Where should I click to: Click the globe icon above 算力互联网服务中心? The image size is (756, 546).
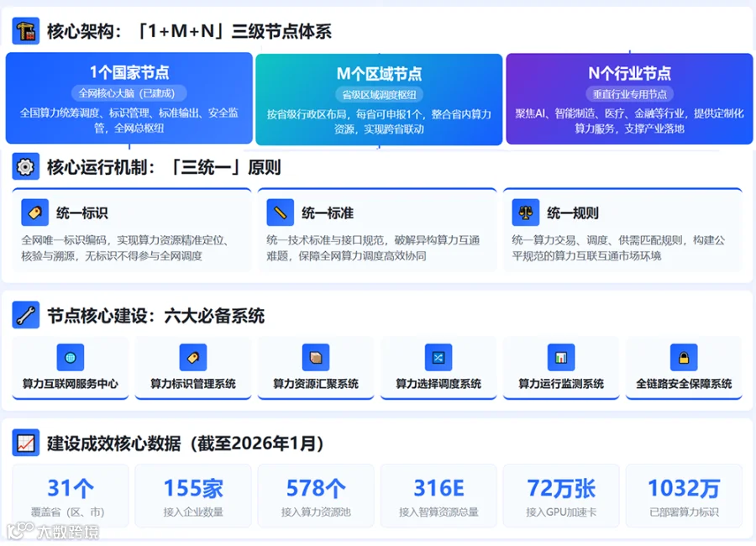tap(71, 357)
